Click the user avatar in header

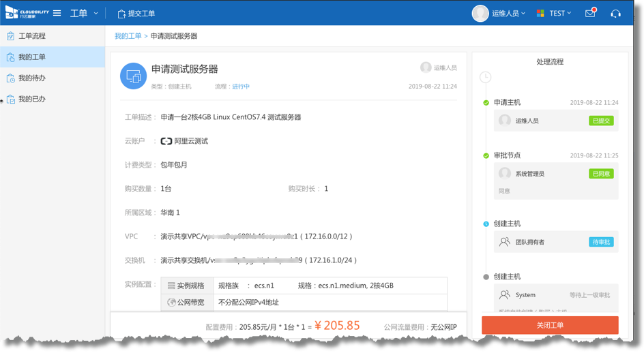pyautogui.click(x=480, y=14)
